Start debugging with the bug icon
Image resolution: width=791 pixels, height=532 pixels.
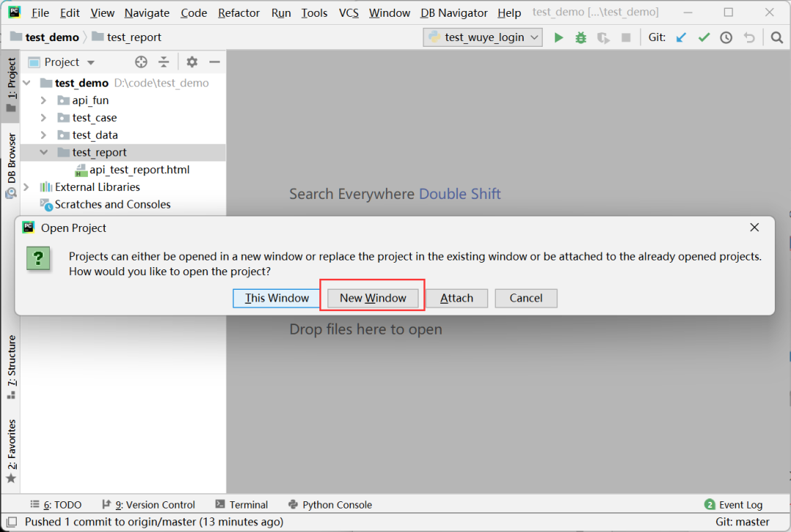(x=581, y=38)
